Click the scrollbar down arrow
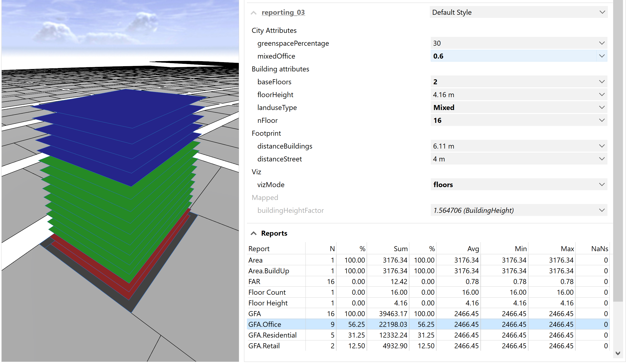The image size is (626, 364). [618, 353]
